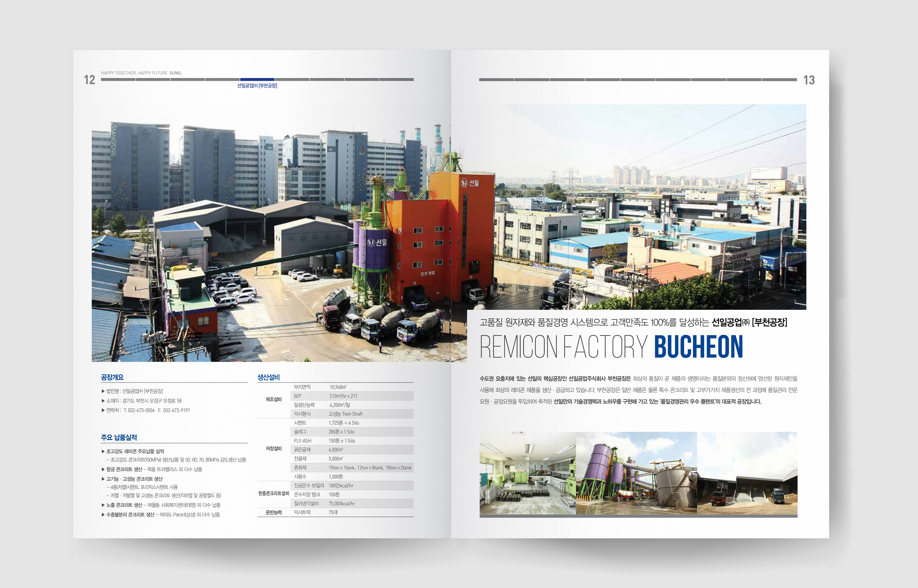Screen dimensions: 918x588
Task: Select the '고품질 원자재와 품질경영 시스템으로' headline
Action: 543,323
